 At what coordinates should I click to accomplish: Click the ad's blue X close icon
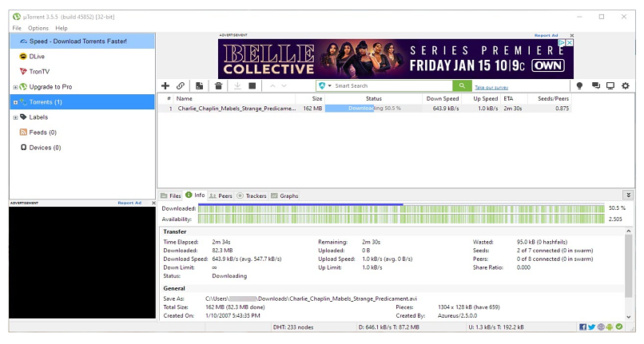click(569, 42)
